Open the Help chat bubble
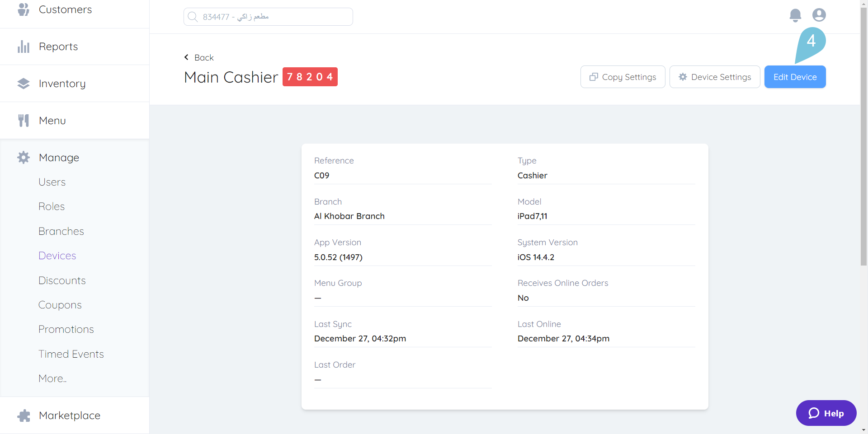This screenshot has width=868, height=434. pos(826,413)
